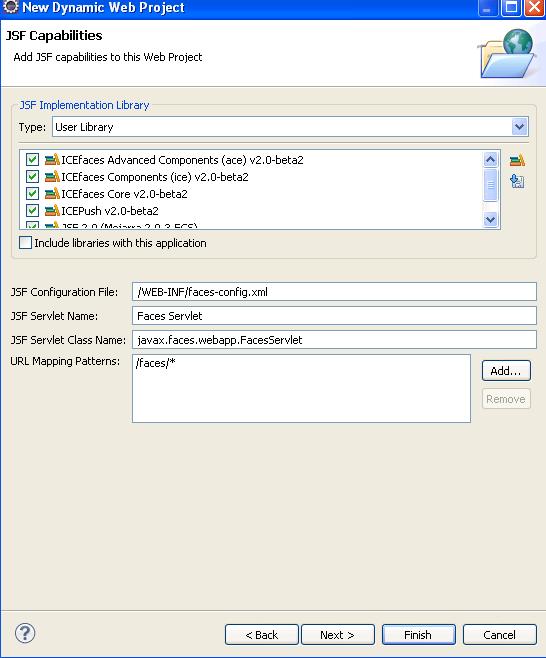The width and height of the screenshot is (546, 658).
Task: Open the Type User Library dropdown
Action: click(x=519, y=126)
